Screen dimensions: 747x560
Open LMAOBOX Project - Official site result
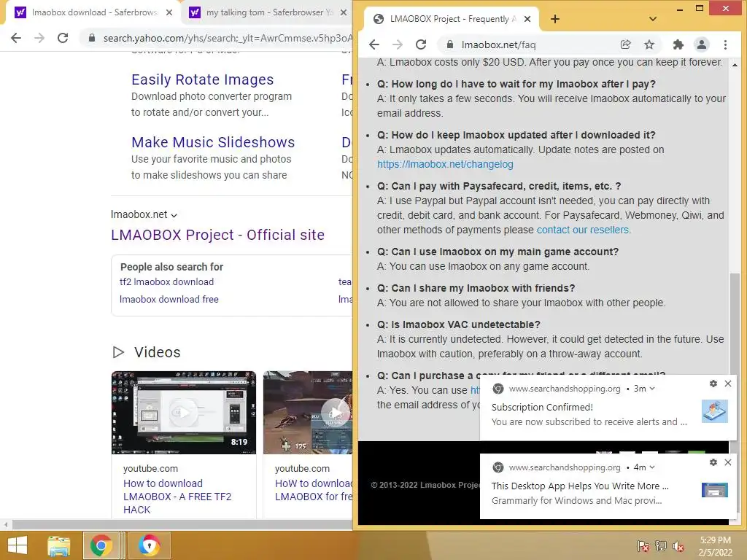pos(217,235)
